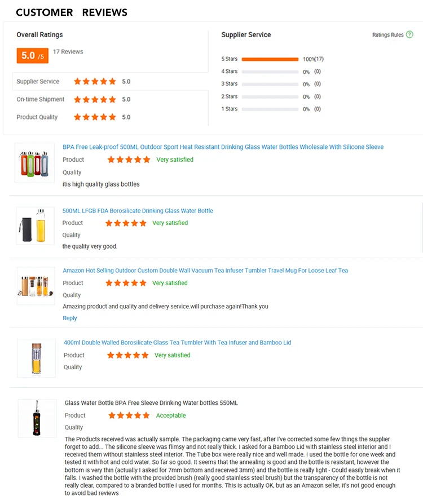Click stars on 400ml tea tumbler review
423x504 pixels.
click(128, 355)
